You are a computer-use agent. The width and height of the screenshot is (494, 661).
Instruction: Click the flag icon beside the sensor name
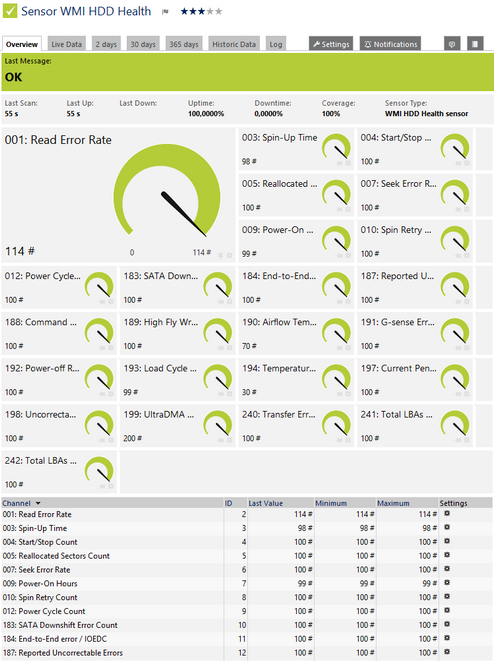point(165,12)
